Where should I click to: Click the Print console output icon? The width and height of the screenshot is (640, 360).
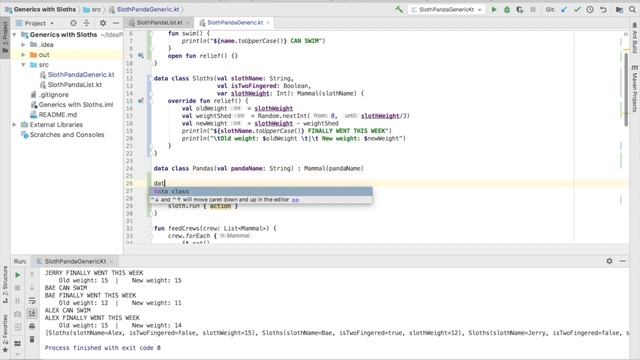coord(32,327)
